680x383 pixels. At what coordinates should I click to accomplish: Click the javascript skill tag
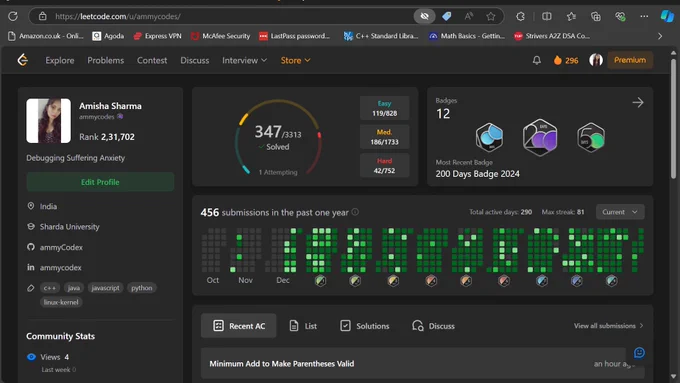pos(105,288)
